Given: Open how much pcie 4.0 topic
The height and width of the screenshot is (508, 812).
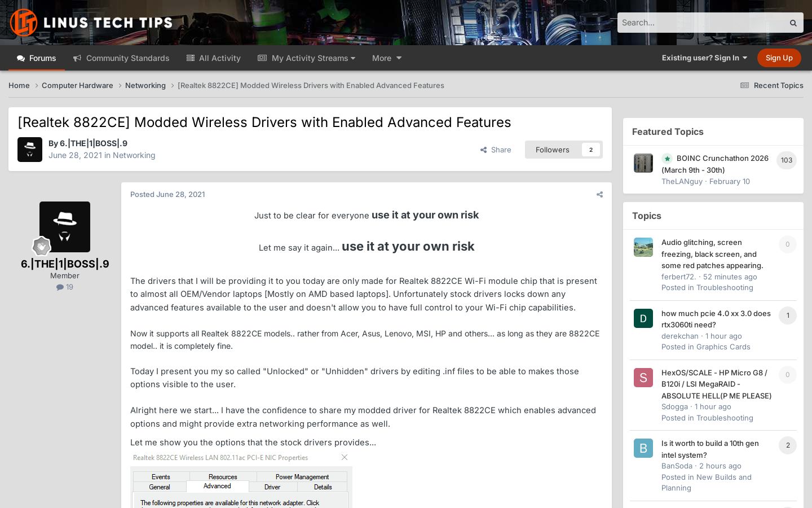Looking at the screenshot, I should (x=716, y=319).
